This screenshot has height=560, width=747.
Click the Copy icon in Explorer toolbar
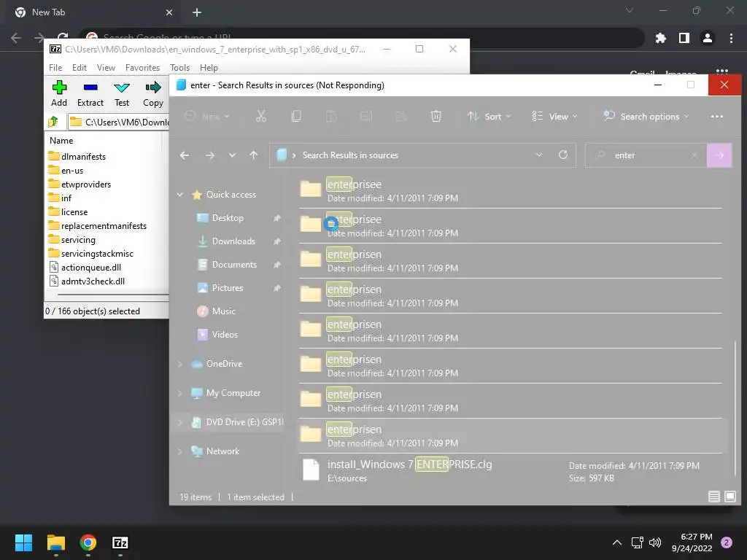(296, 116)
